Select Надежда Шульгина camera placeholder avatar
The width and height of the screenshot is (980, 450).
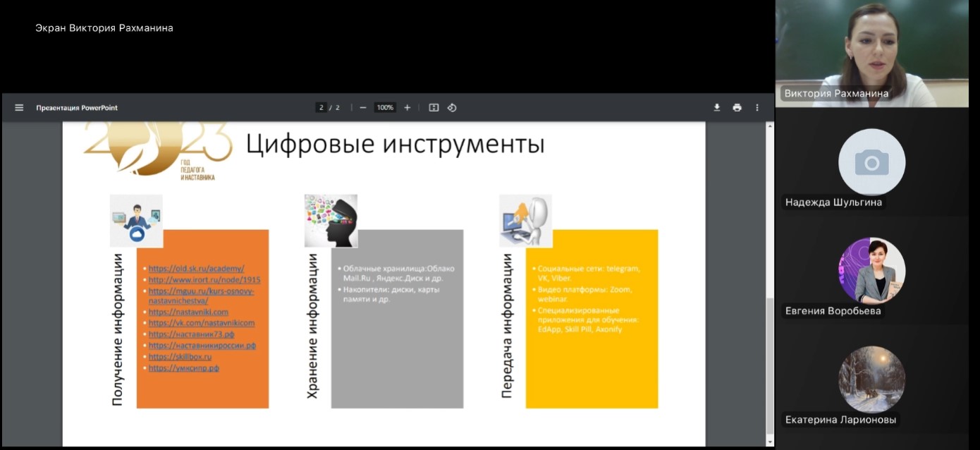click(871, 162)
